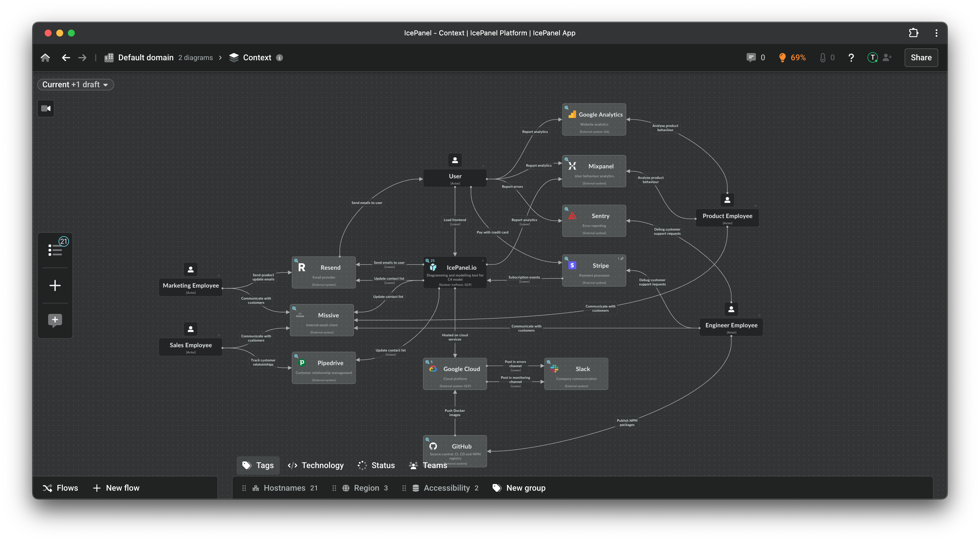The height and width of the screenshot is (542, 980).
Task: Zoom into Google Cloud via magnifier icon
Action: (x=427, y=362)
